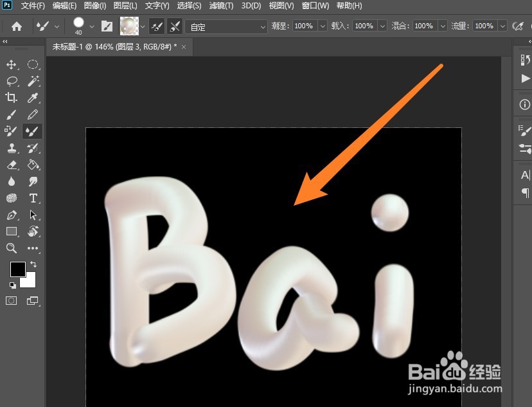Select the Eraser tool
This screenshot has height=407, width=532.
12,165
